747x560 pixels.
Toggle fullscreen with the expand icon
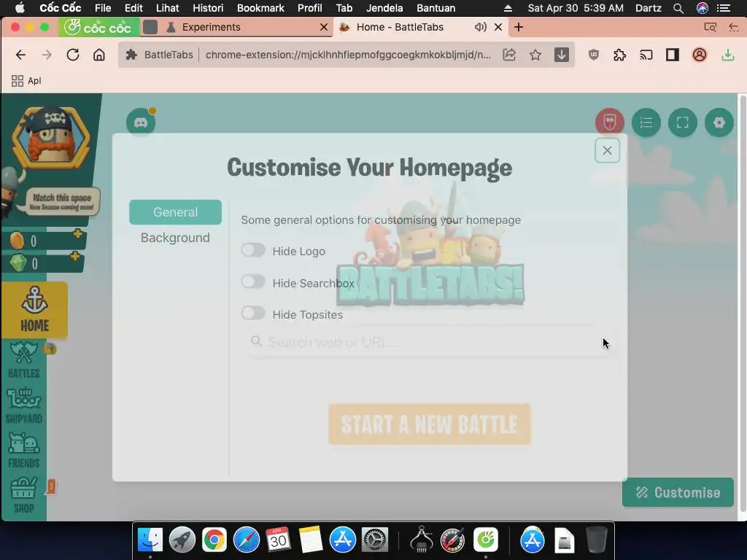(683, 122)
